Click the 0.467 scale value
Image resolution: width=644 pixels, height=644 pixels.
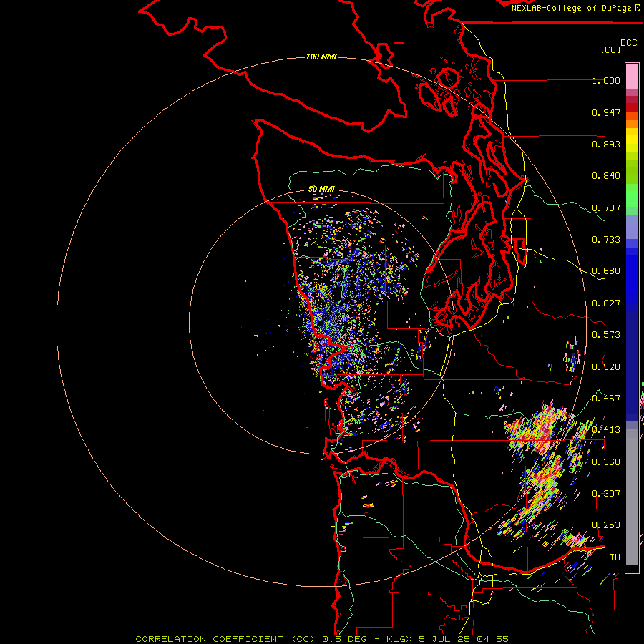pyautogui.click(x=606, y=399)
